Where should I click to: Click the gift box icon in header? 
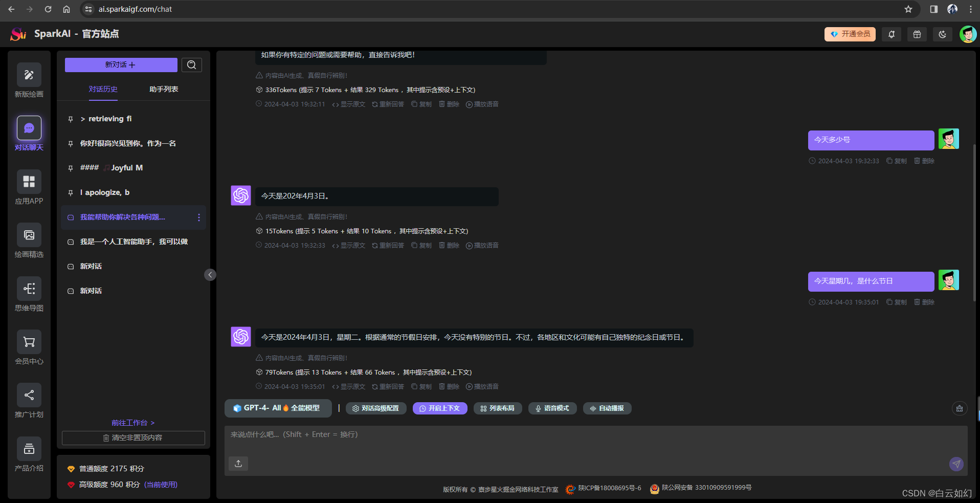click(x=917, y=34)
